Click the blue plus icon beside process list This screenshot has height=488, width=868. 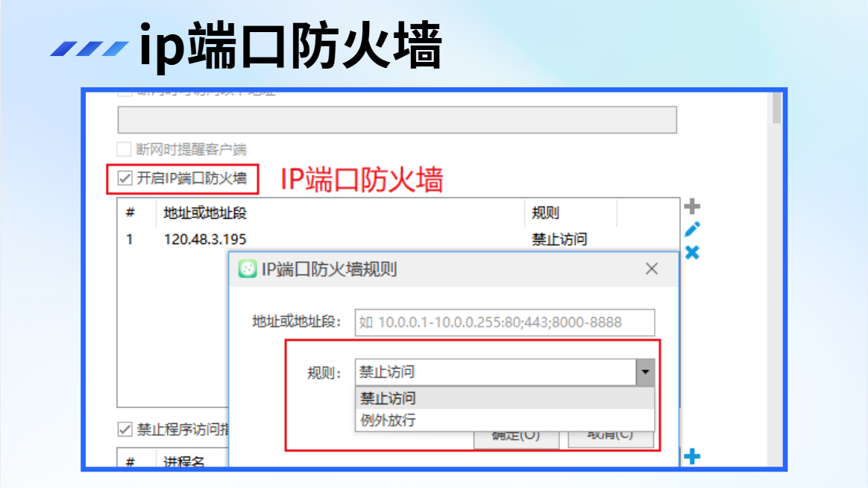[692, 457]
